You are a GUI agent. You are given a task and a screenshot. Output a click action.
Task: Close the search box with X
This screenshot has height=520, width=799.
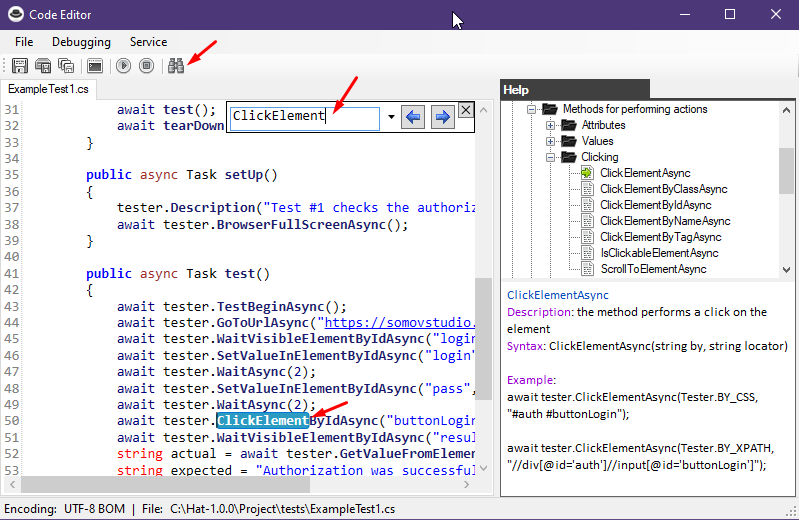click(x=465, y=110)
